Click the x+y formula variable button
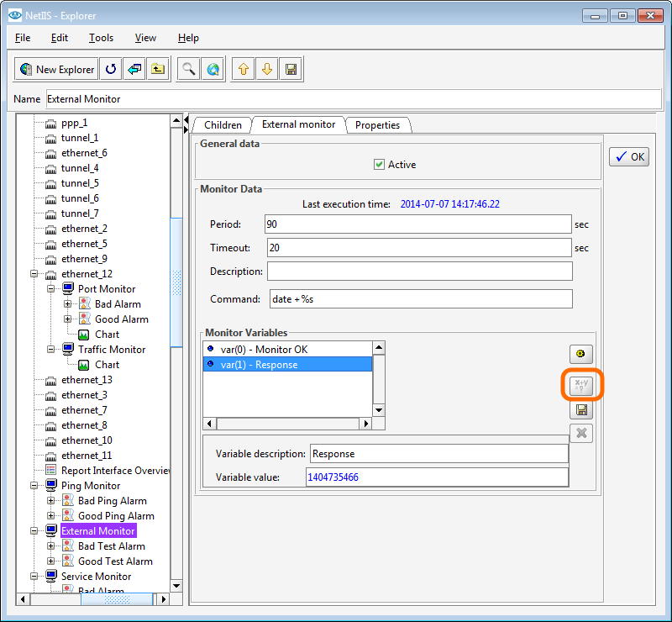 [x=581, y=385]
